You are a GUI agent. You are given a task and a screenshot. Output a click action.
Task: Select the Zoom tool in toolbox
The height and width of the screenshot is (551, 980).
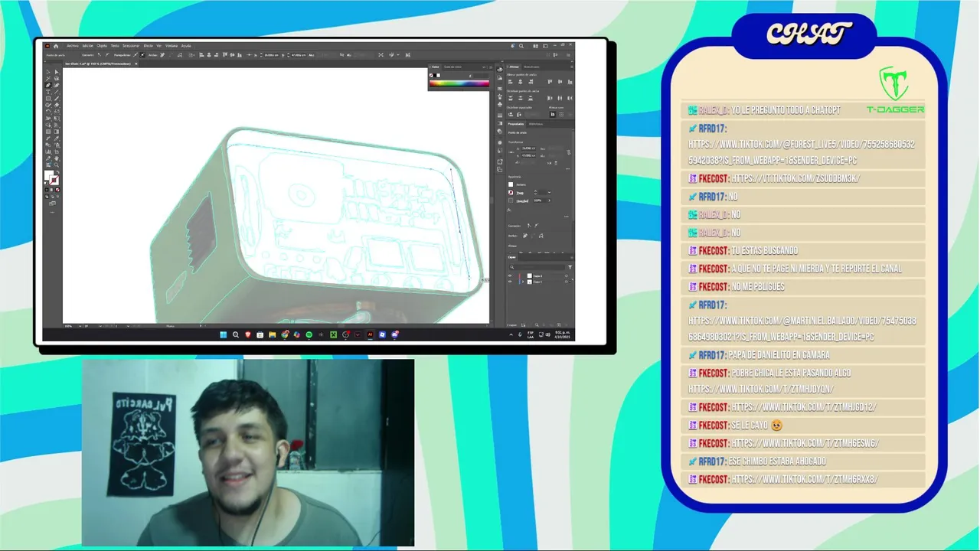56,165
